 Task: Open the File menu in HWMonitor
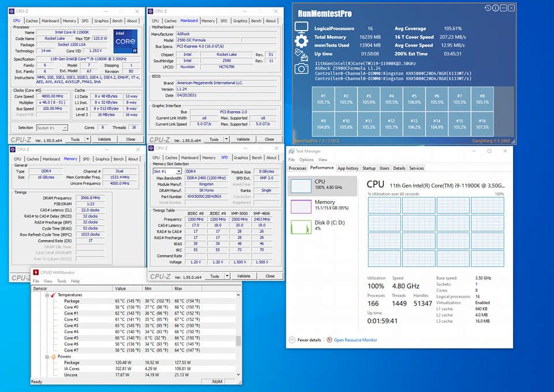(36, 281)
